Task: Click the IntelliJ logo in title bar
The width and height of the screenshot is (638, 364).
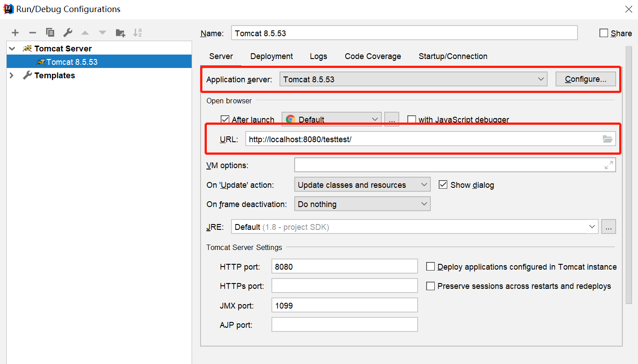Action: [x=8, y=8]
